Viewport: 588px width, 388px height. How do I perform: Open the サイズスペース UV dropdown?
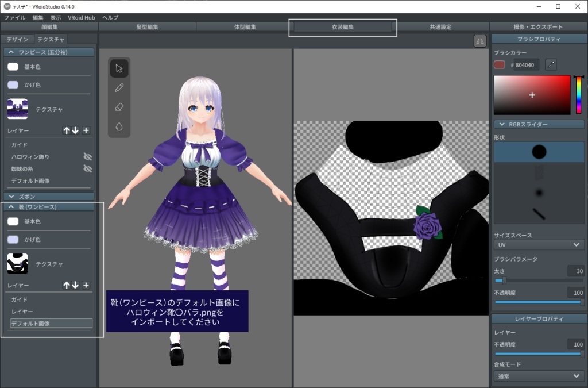point(538,244)
